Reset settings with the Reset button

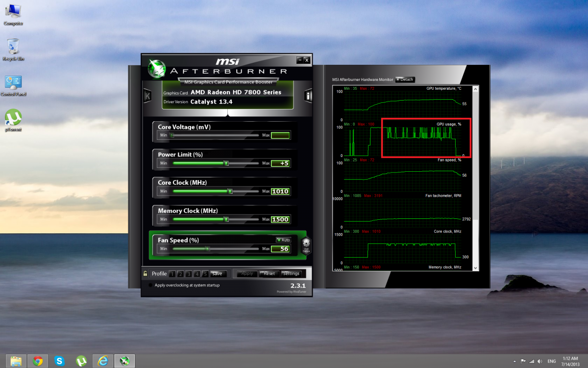point(269,274)
